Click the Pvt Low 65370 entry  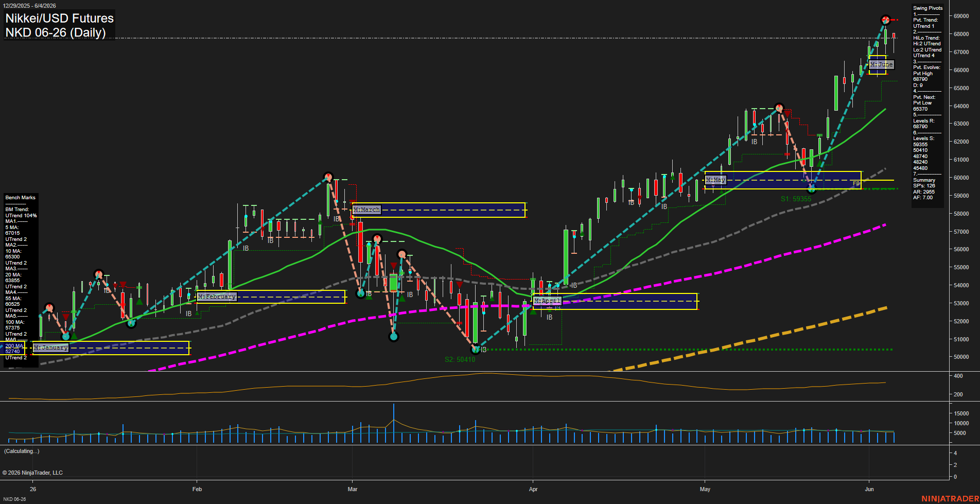coord(920,109)
